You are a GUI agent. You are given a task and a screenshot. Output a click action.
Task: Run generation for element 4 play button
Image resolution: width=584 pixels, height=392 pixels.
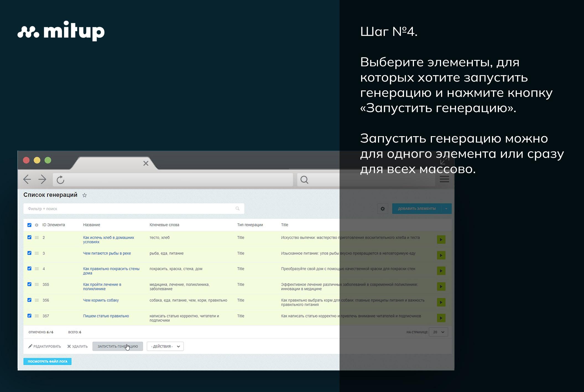click(x=441, y=271)
